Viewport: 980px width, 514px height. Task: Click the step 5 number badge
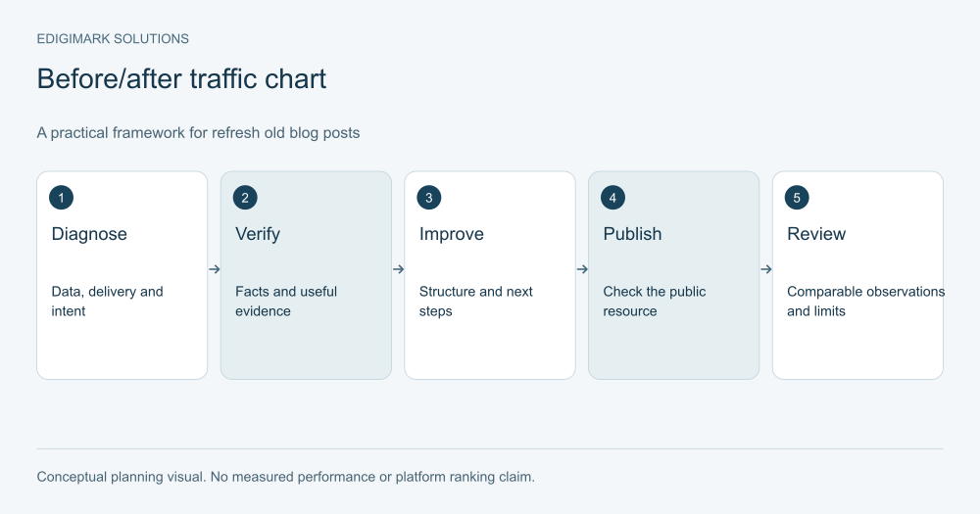[x=797, y=198]
